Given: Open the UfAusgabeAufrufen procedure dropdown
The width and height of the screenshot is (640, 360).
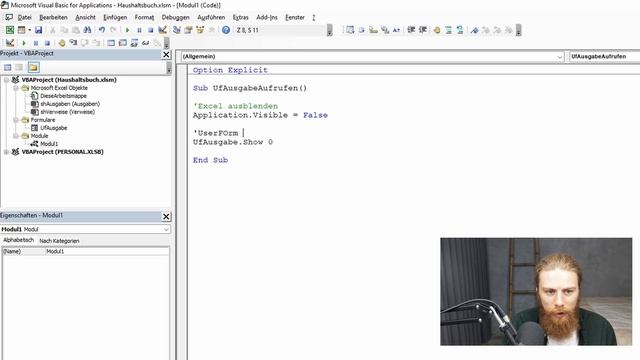Looking at the screenshot, I should (x=604, y=56).
